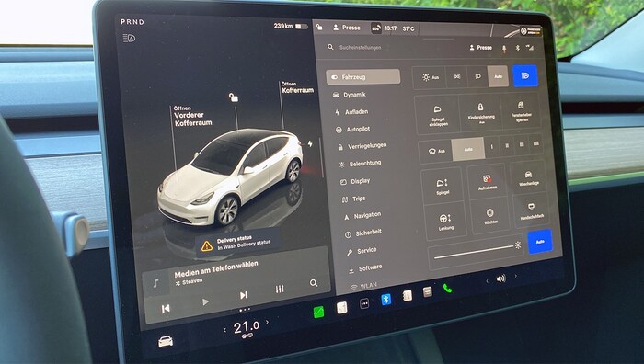The width and height of the screenshot is (644, 364).
Task: Decrease temperature with left arrow by 21.0
Action: point(224,329)
